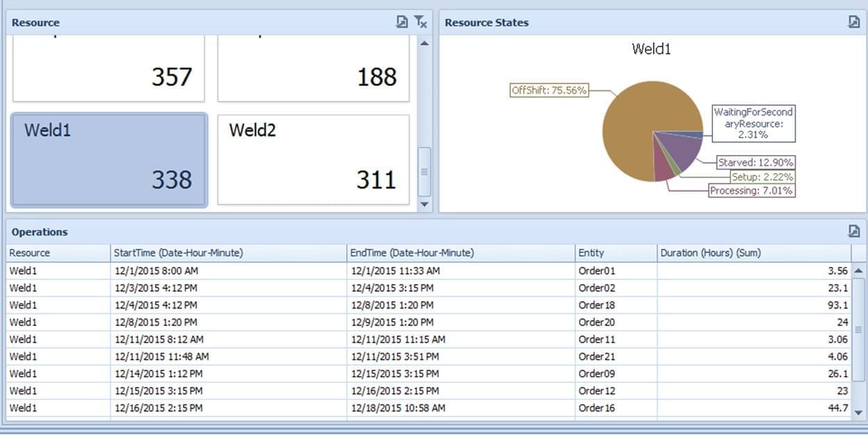The width and height of the screenshot is (868, 435).
Task: Sort by EndTime column header
Action: pos(461,253)
